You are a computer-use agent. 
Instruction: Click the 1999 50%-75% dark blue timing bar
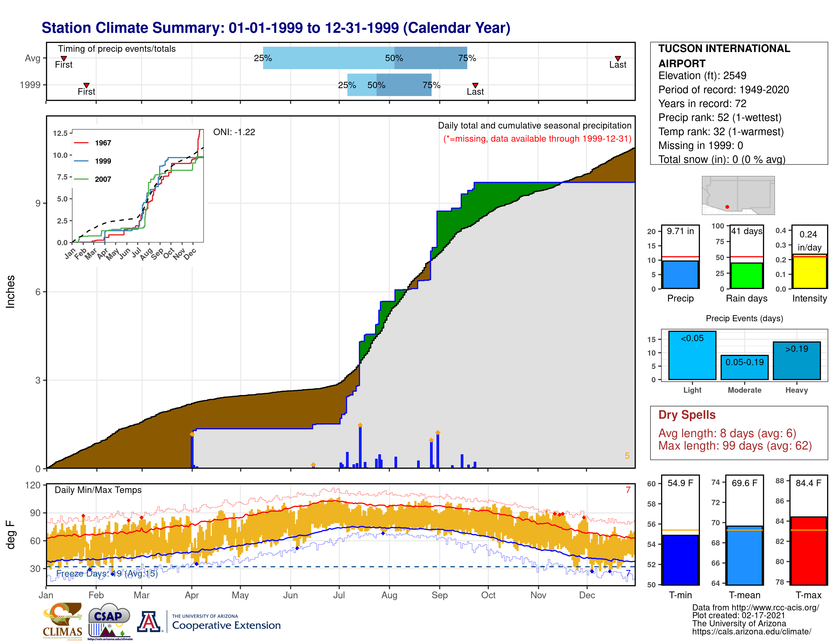coord(404,85)
